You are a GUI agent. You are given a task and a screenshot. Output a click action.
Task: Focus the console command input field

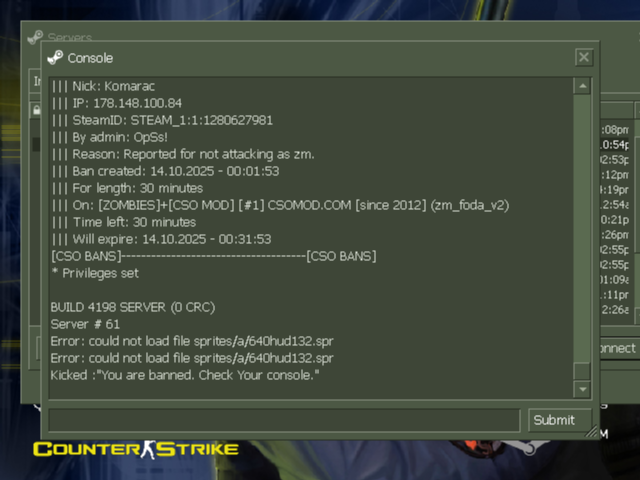284,420
